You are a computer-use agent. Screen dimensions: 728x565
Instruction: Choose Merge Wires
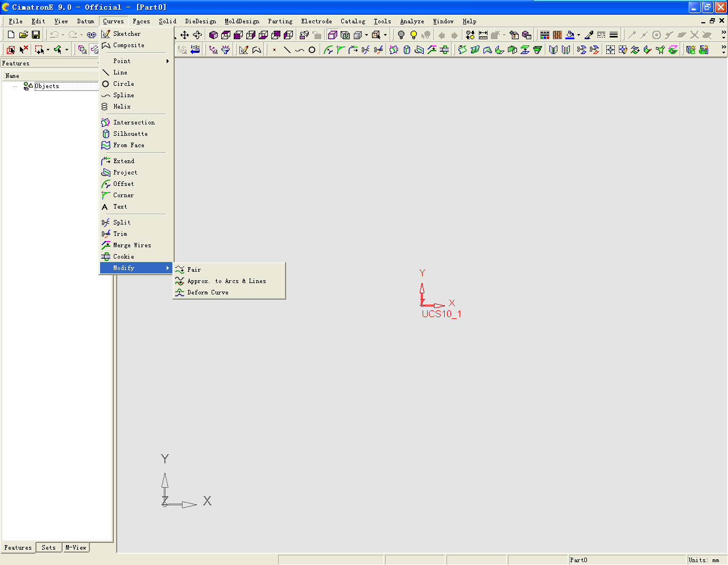(136, 245)
